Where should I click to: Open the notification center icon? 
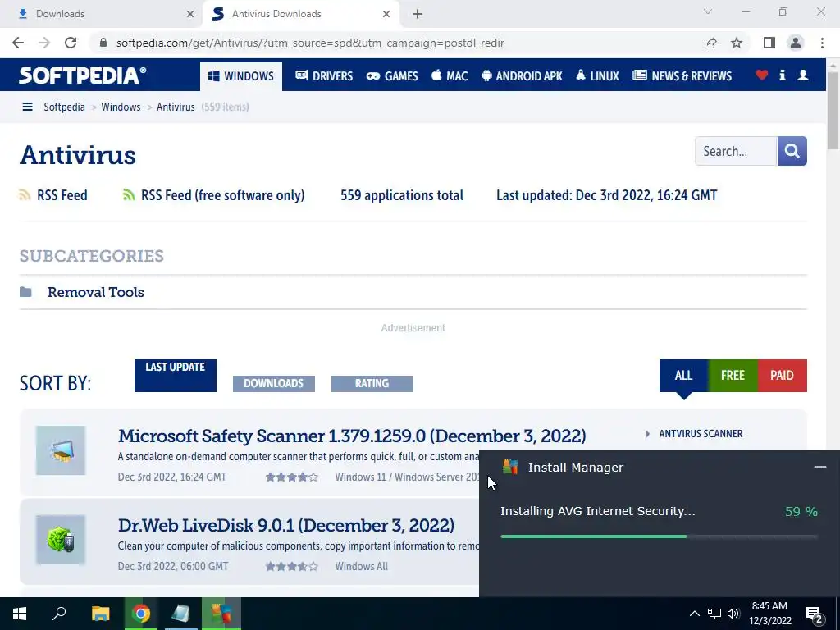815,614
